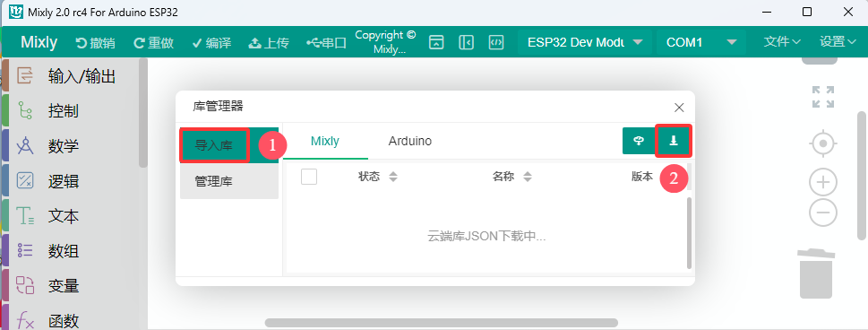Click the 云端库JSON下载中 status text
868x330 pixels.
coord(487,236)
